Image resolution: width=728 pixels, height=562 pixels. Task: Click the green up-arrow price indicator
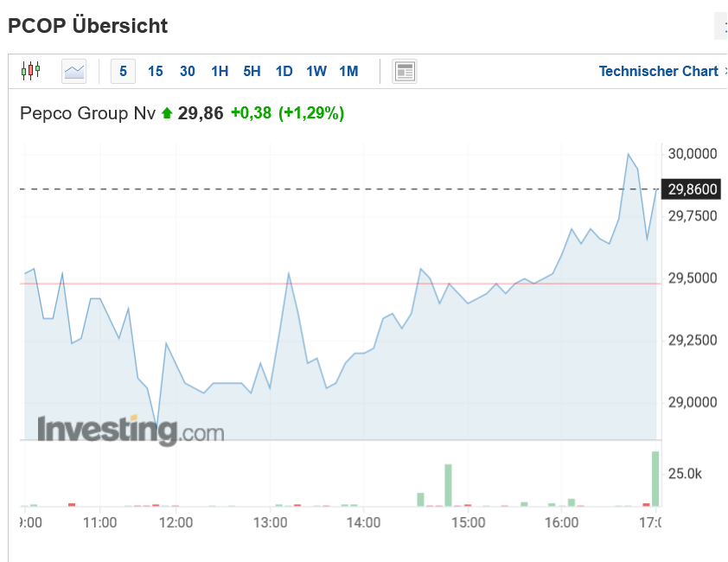(x=167, y=113)
